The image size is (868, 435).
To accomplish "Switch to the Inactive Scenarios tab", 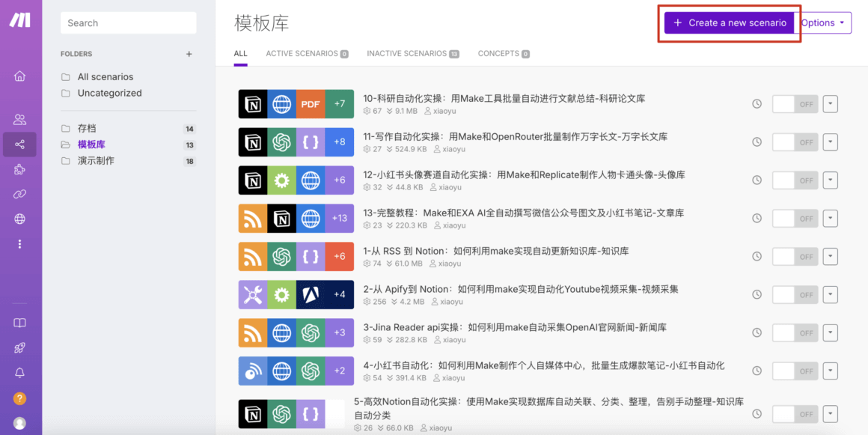I will 412,54.
